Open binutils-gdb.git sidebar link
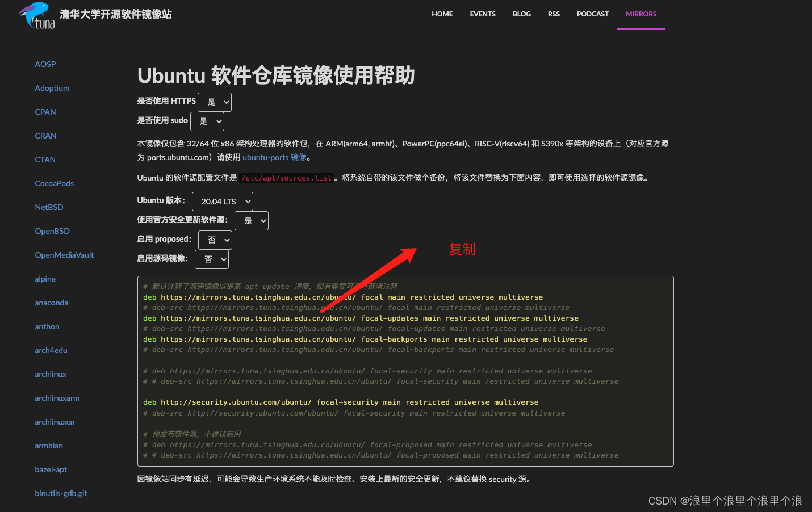Image resolution: width=812 pixels, height=512 pixels. [61, 493]
